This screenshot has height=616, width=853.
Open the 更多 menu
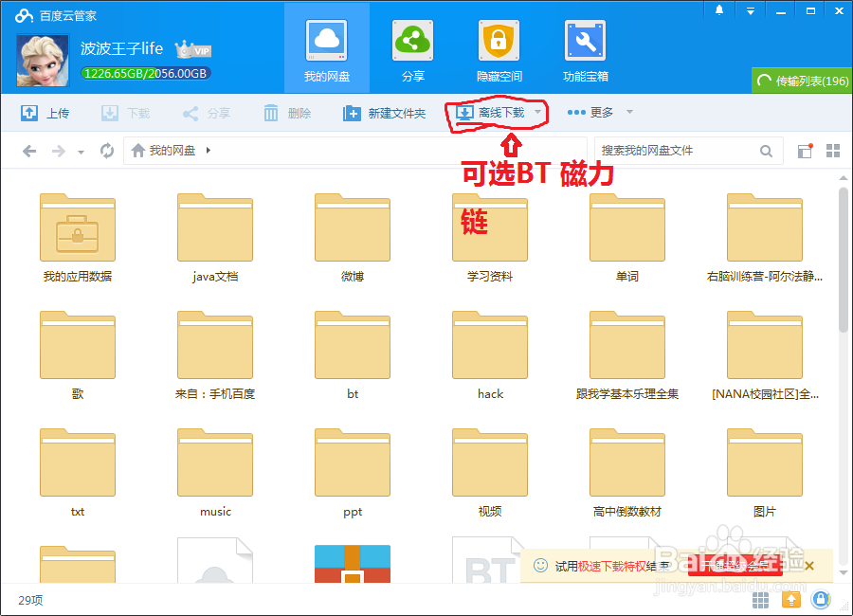(x=600, y=112)
